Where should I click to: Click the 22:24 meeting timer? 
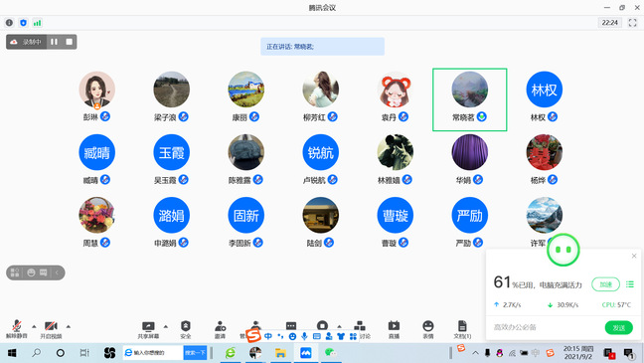(x=610, y=23)
